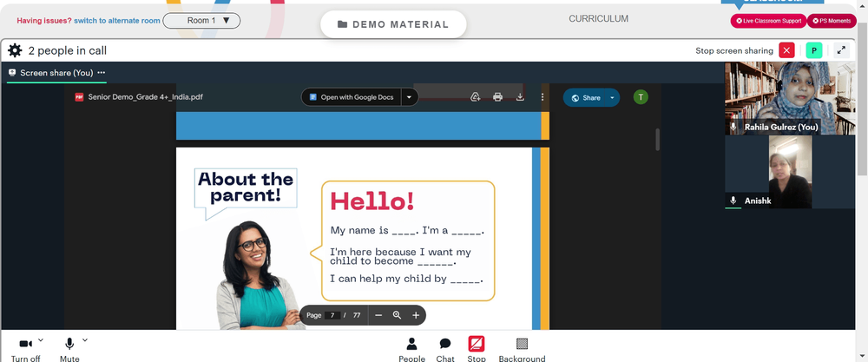Expand Share button dropdown arrow
The height and width of the screenshot is (362, 868).
point(612,97)
